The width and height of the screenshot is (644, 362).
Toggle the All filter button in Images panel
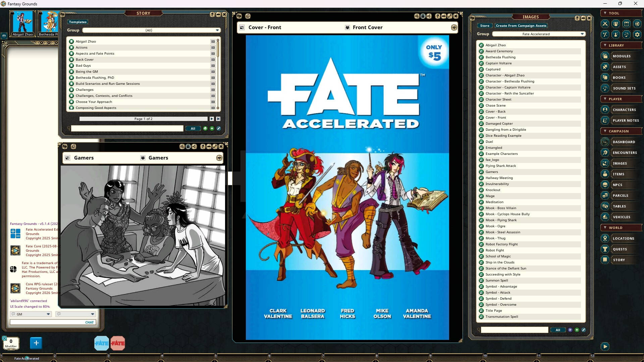tap(557, 330)
